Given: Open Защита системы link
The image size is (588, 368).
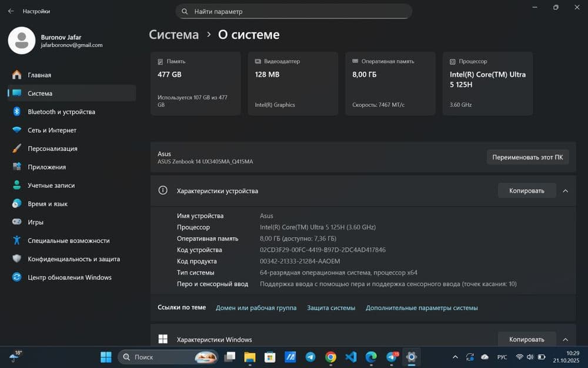Looking at the screenshot, I should (331, 307).
